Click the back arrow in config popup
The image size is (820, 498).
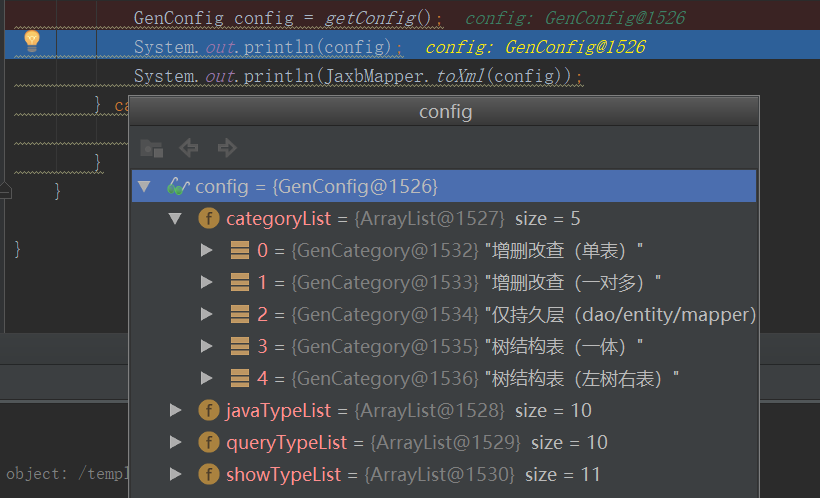click(x=189, y=148)
